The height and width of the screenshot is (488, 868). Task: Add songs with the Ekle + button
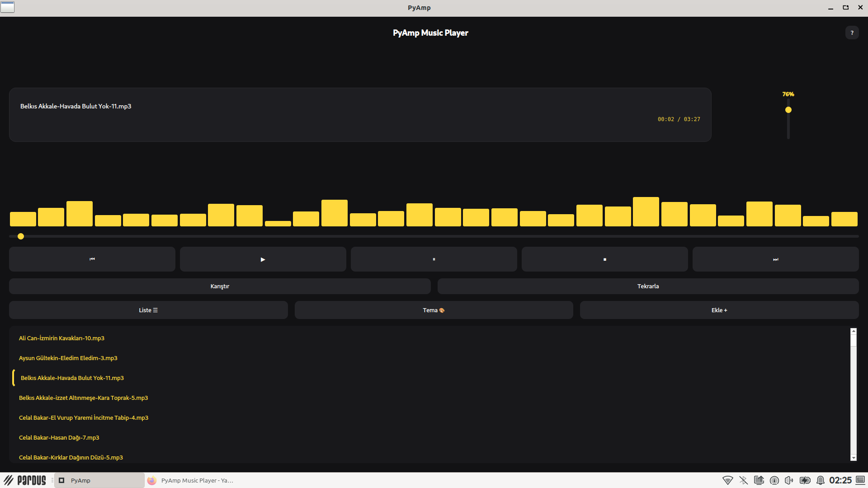tap(719, 310)
